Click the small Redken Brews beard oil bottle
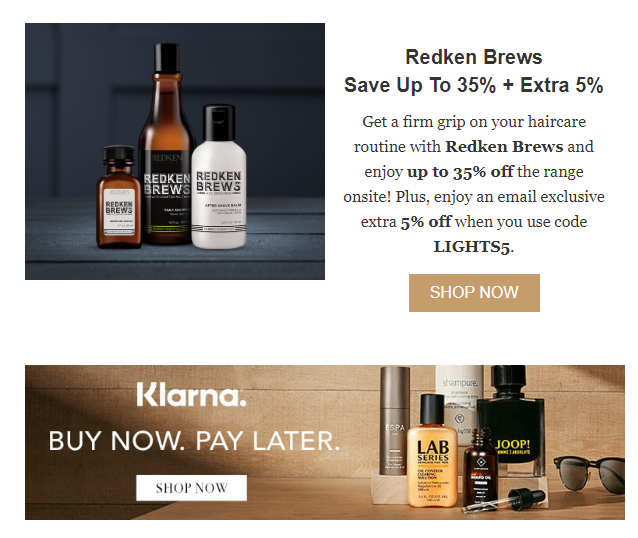 (118, 197)
